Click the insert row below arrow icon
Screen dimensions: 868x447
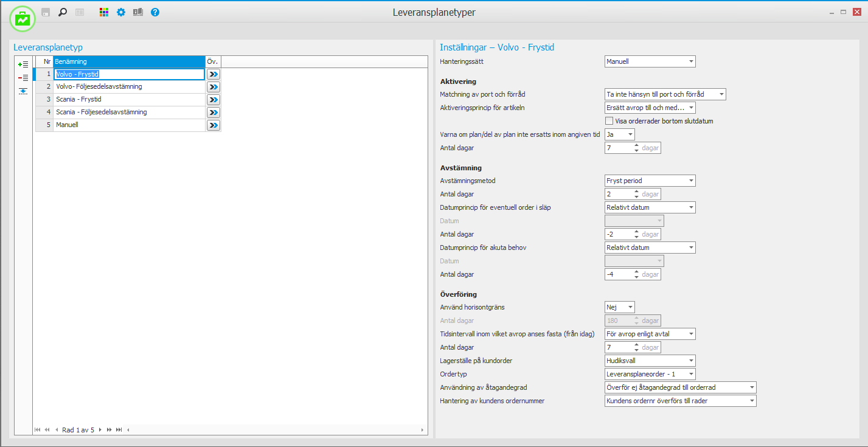[x=23, y=91]
